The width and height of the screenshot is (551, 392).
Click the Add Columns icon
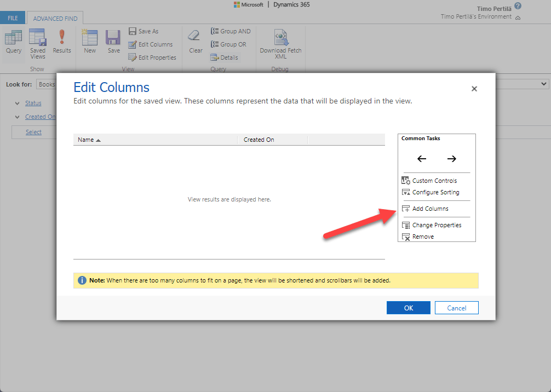[406, 209]
